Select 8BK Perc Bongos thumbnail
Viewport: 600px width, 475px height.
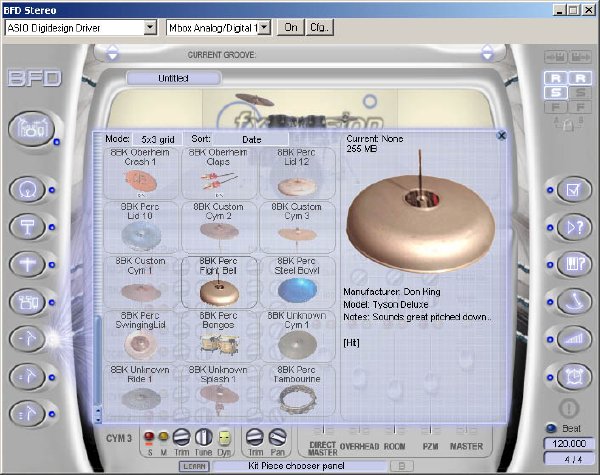click(218, 336)
